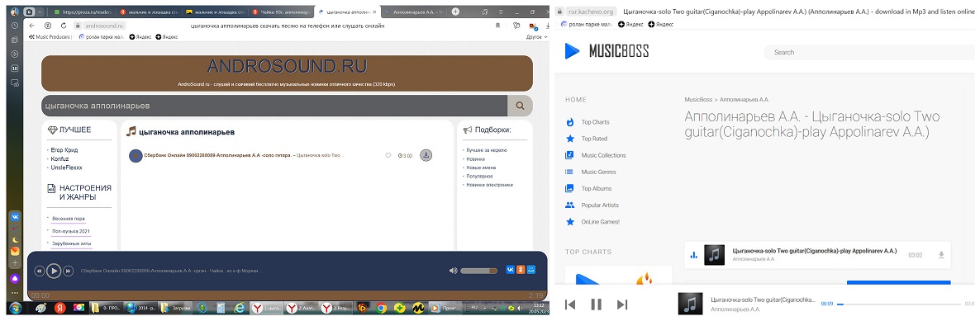
Task: Download the Цыганочка-solo track on MusicBoss
Action: tap(941, 255)
